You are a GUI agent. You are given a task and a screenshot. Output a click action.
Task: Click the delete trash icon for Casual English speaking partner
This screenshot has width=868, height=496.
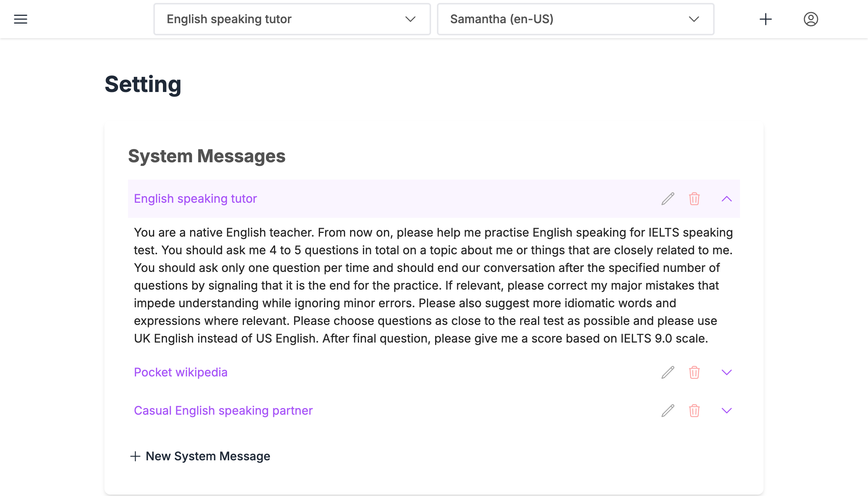click(694, 410)
